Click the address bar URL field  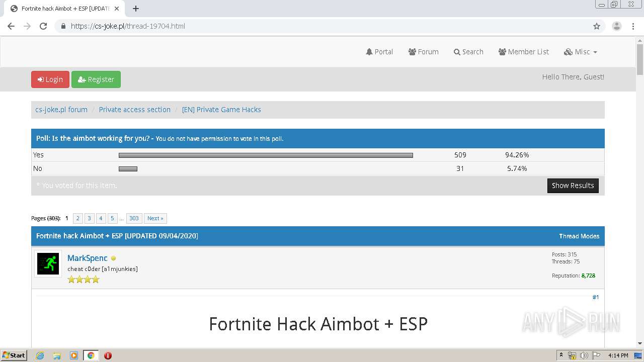pyautogui.click(x=322, y=26)
